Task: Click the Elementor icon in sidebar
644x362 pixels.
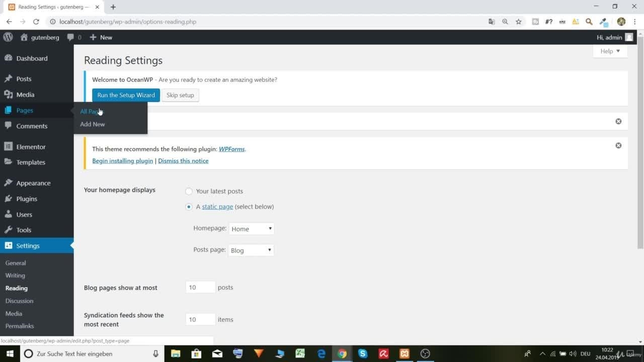Action: (x=8, y=147)
